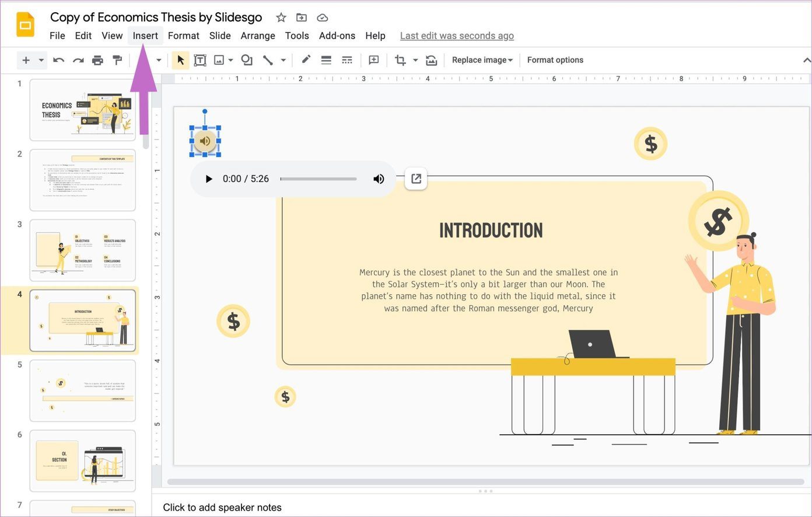Open the Format menu
812x517 pixels.
184,36
